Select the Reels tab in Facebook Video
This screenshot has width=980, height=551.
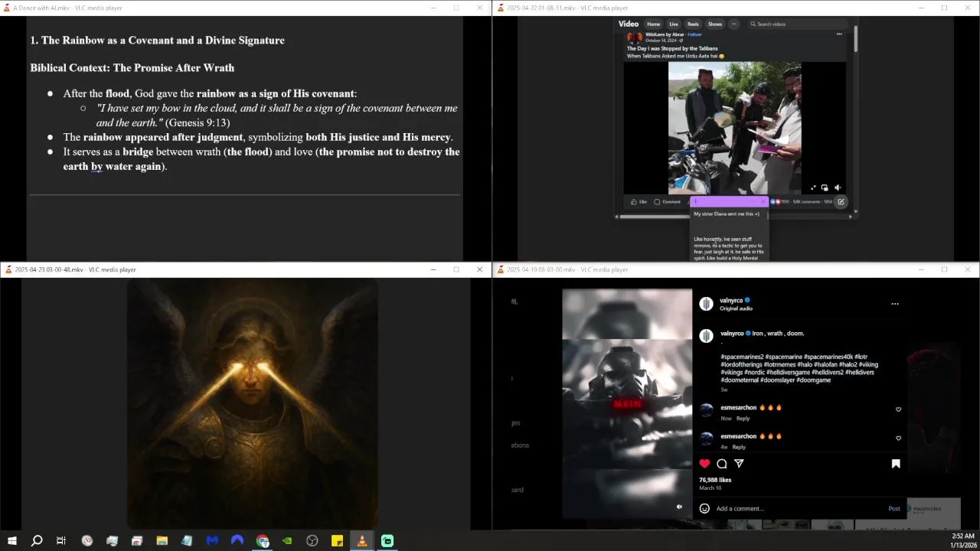coord(693,24)
